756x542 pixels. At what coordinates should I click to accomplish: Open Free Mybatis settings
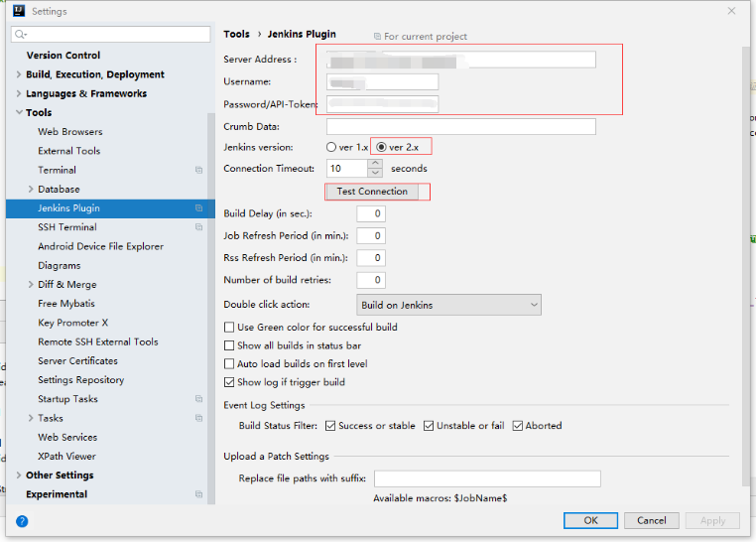(x=66, y=304)
